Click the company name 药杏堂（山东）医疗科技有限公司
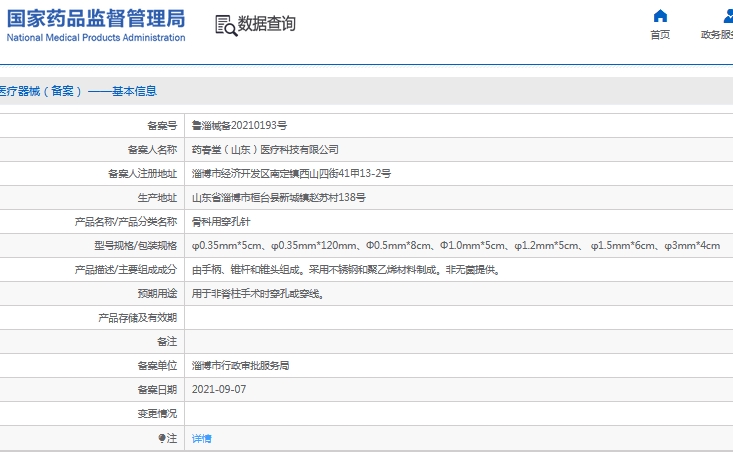The width and height of the screenshot is (733, 460). [x=265, y=150]
